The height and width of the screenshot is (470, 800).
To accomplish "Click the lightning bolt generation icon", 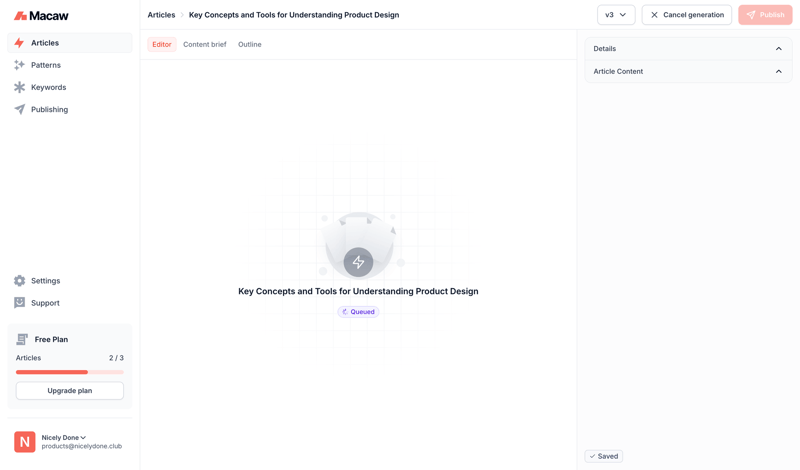I will [358, 262].
